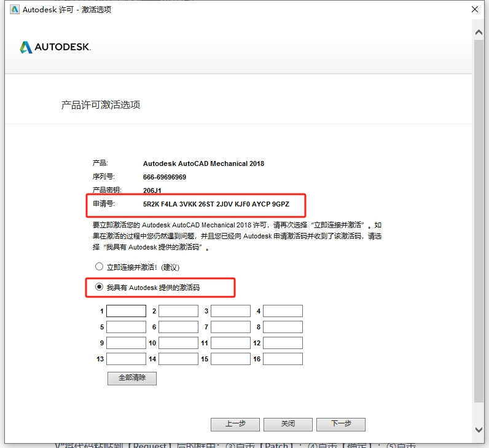Click the scrollbar down arrow
Screen dimensions: 489x448
[x=479, y=430]
